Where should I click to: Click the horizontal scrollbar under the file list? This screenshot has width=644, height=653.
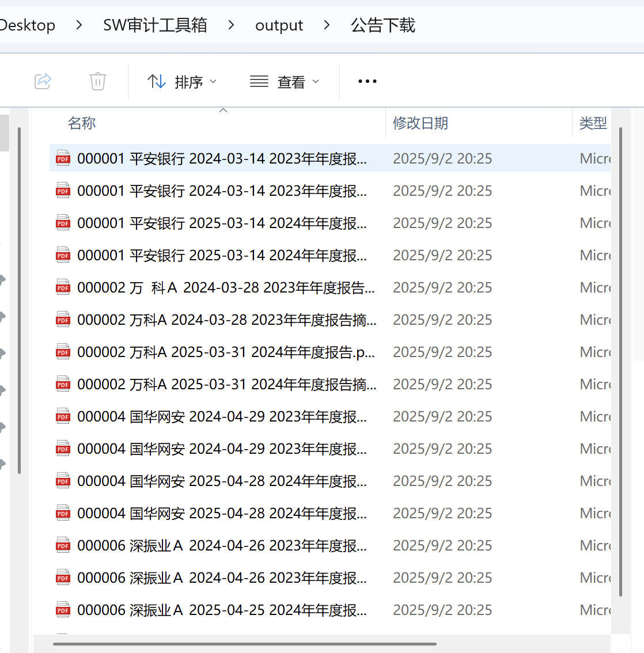[x=245, y=644]
